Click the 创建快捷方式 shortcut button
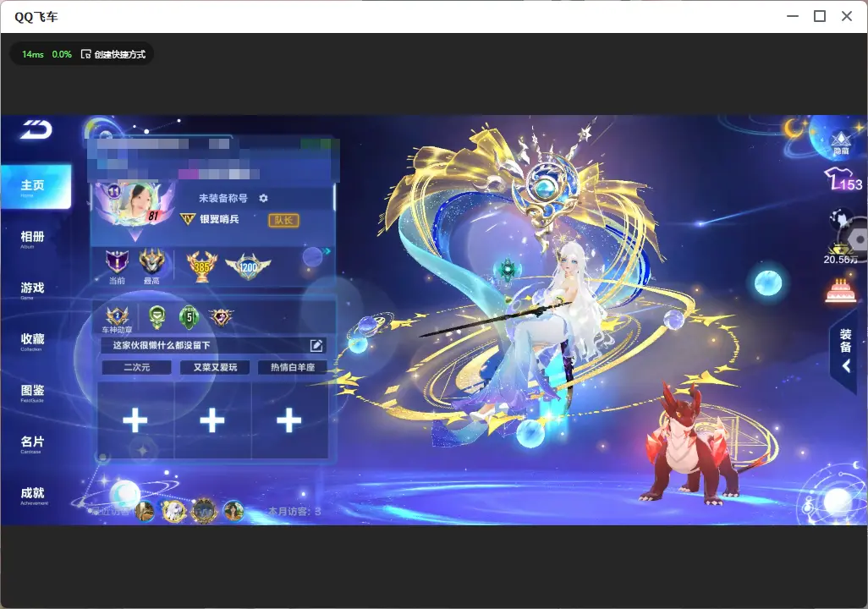The width and height of the screenshot is (868, 609). [113, 54]
